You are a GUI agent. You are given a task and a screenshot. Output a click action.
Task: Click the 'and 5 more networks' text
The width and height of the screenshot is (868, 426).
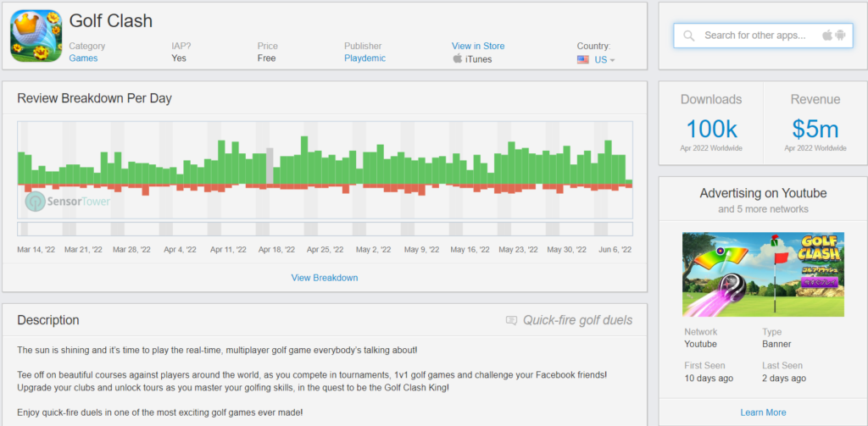click(763, 209)
